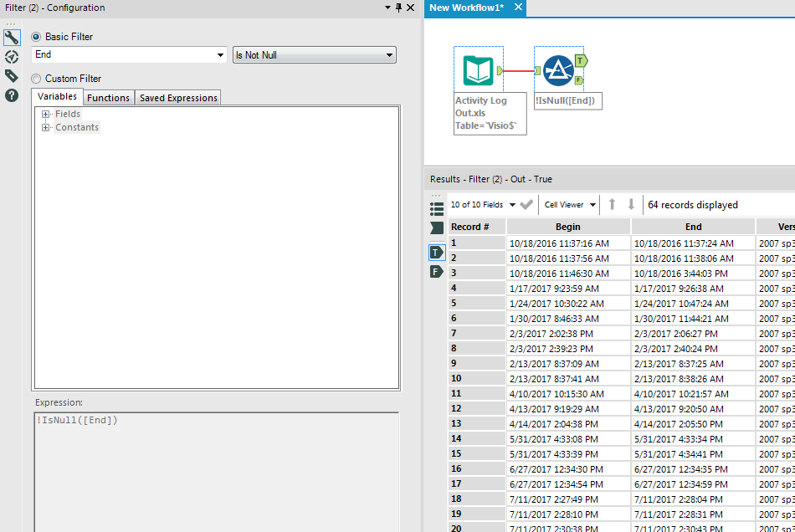Open the Annotation tag icon
Screen dimensions: 795x532
pos(11,76)
